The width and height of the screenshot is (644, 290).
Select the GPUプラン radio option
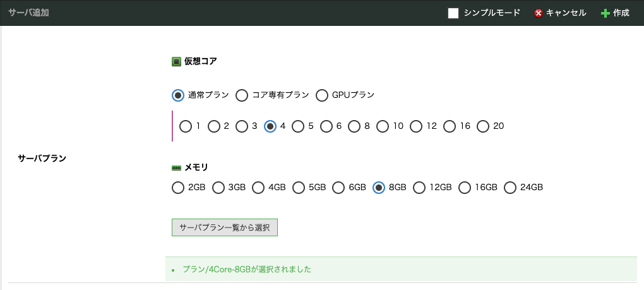[322, 95]
